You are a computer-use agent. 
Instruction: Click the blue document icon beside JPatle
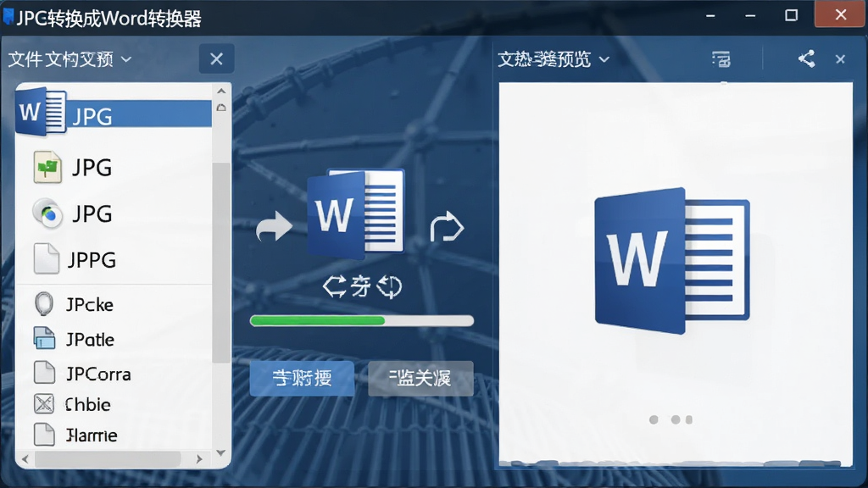(x=44, y=338)
